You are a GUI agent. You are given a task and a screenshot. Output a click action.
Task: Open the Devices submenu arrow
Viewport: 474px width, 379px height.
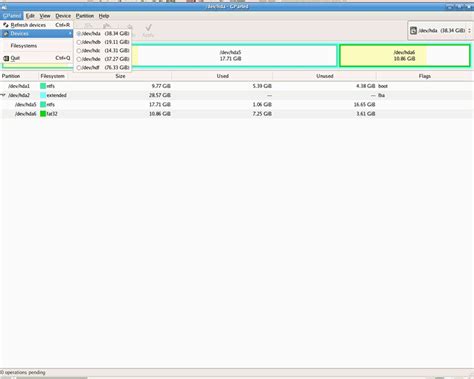tap(70, 34)
